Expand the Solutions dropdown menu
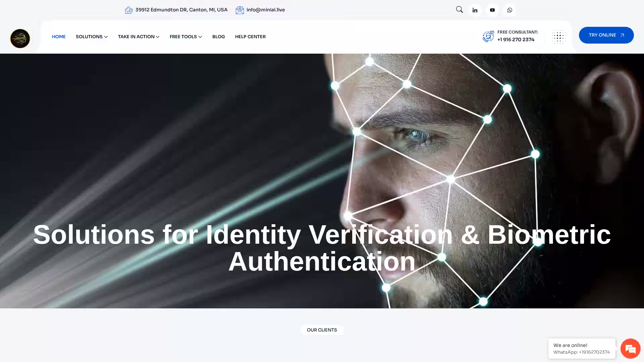The height and width of the screenshot is (362, 644). tap(92, 37)
